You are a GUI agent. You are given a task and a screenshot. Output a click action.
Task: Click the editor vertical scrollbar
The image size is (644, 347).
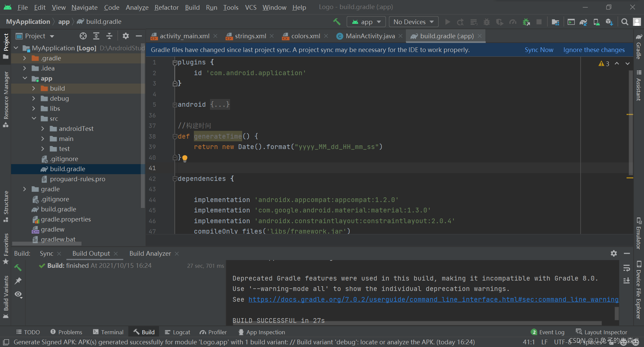click(631, 123)
